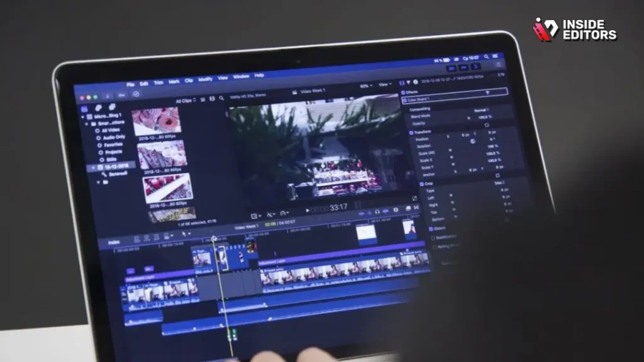This screenshot has height=362, width=644.
Task: Open the select arrow tool dropdown in timeline
Action: 186,234
